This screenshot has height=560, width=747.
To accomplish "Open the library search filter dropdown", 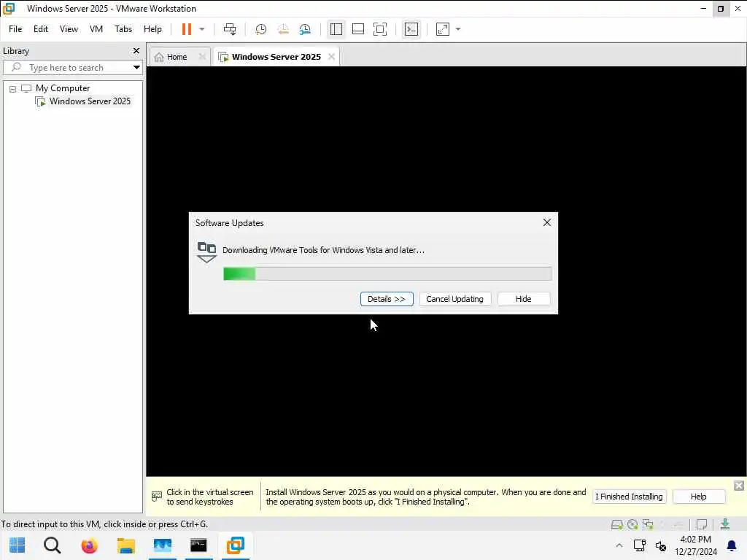I will coord(136,68).
